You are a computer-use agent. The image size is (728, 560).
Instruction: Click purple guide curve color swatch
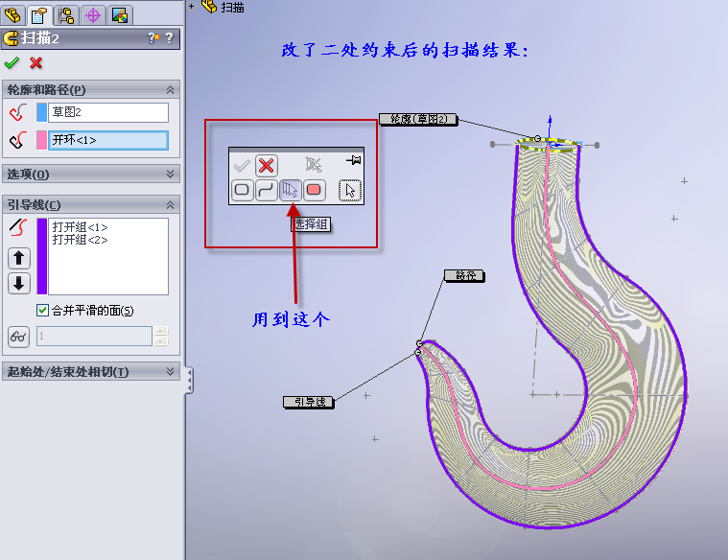tap(42, 256)
